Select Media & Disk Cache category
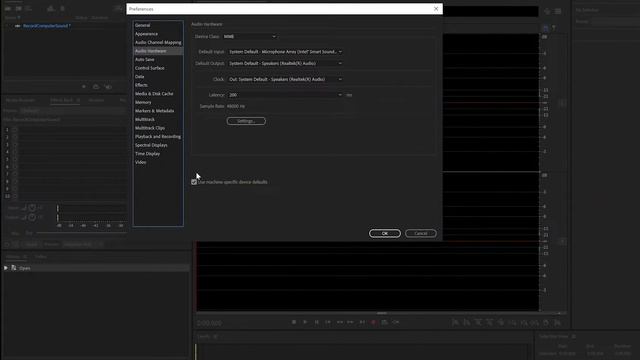The image size is (640, 360). tap(154, 94)
